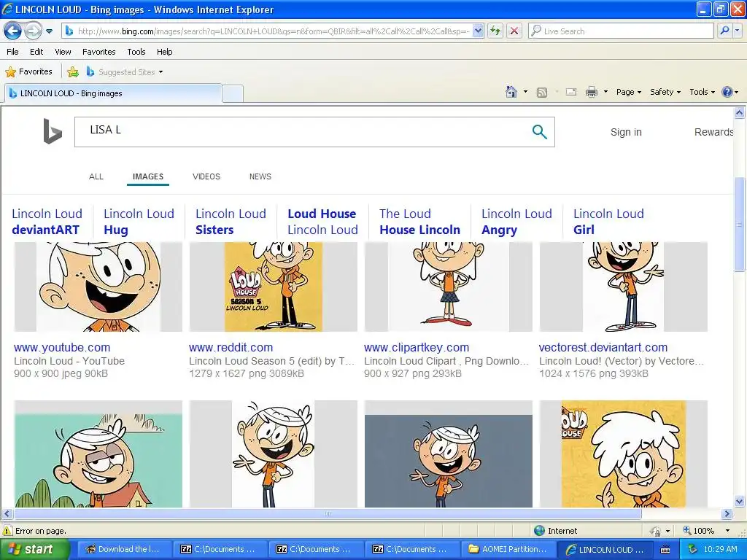
Task: Click the Lincoln Loud Hug suggestion
Action: click(139, 222)
